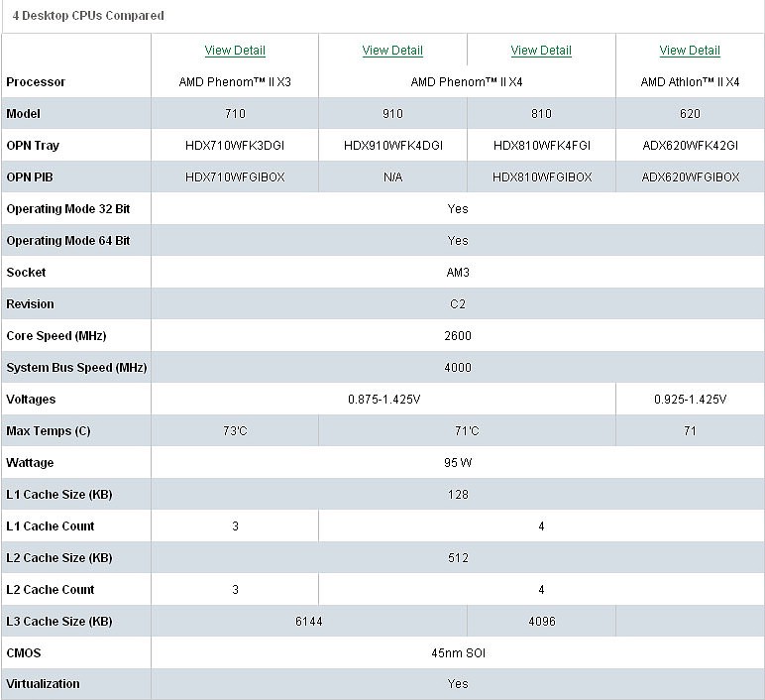Select OPN PIB value ADX620WFGIBOX
This screenshot has height=700, width=765.
[x=691, y=177]
